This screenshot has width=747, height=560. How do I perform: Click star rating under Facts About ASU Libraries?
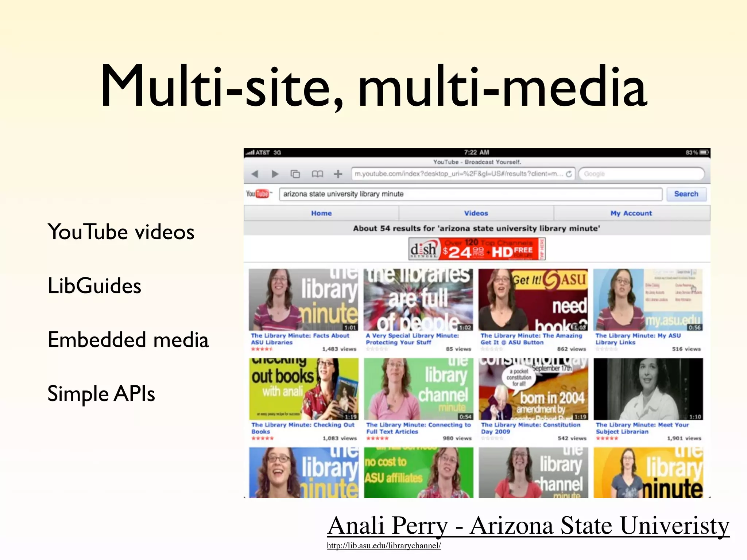(262, 349)
